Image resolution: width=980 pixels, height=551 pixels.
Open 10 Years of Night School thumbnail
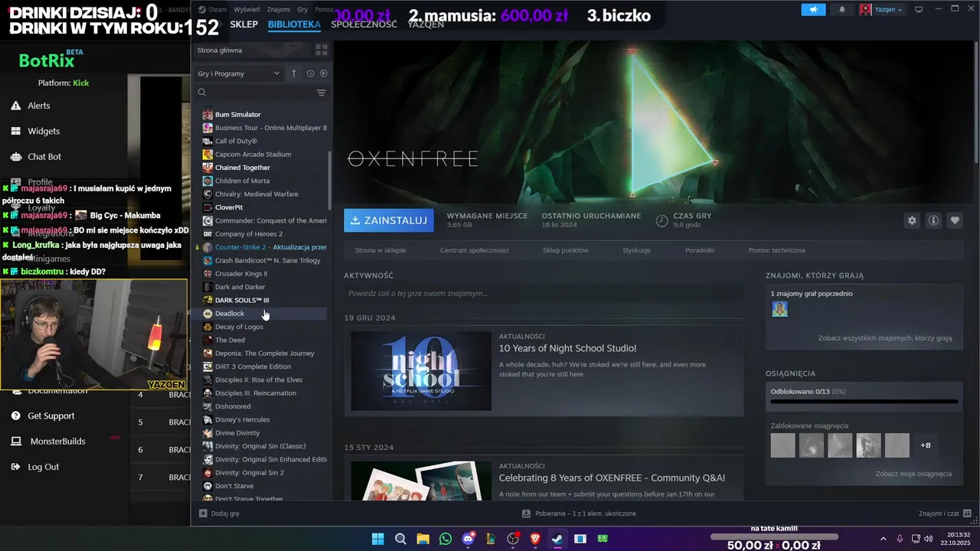pyautogui.click(x=421, y=371)
